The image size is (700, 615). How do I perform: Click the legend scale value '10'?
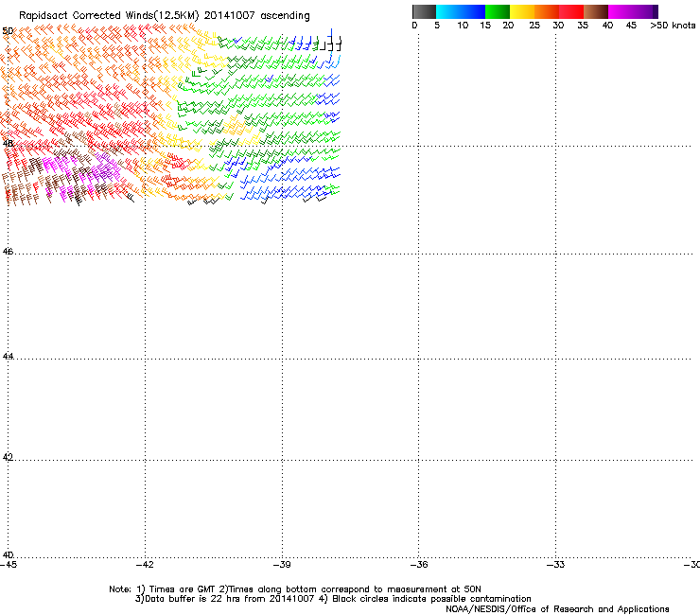pos(463,26)
